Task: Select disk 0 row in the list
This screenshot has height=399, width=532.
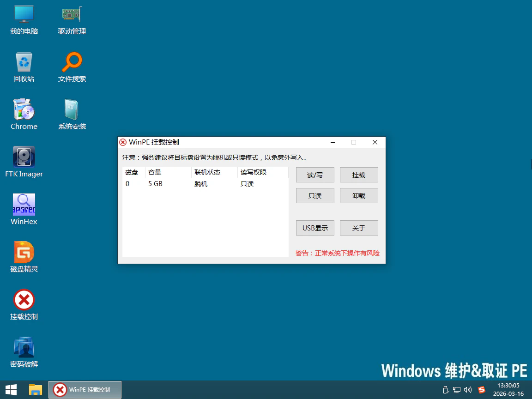Action: (x=203, y=184)
